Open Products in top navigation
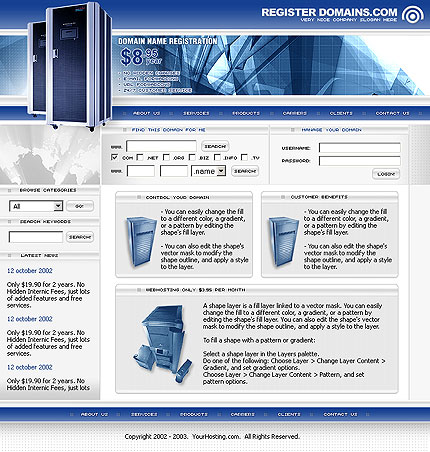This screenshot has width=430, height=452. coord(246,113)
